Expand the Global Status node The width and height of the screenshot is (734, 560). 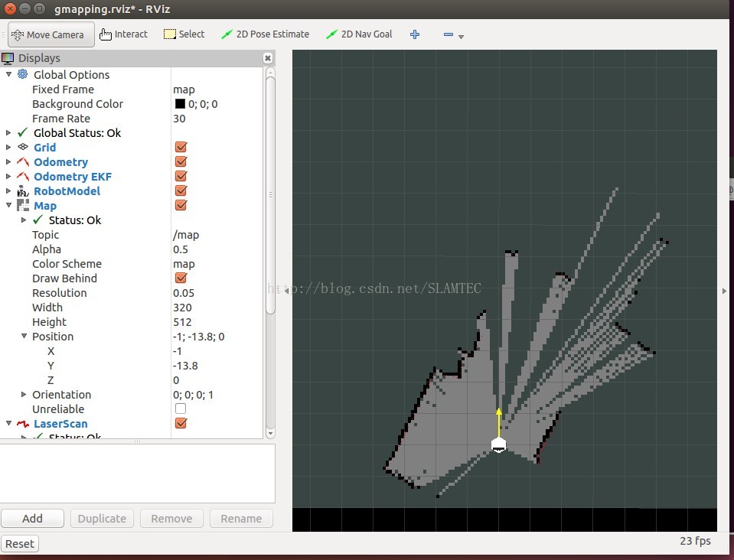pos(8,133)
